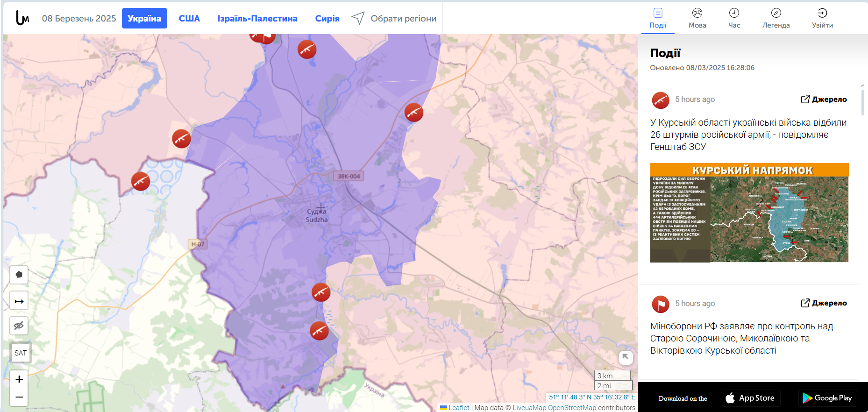This screenshot has height=412, width=868.
Task: Switch to the Сирія region tab
Action: coord(327,18)
